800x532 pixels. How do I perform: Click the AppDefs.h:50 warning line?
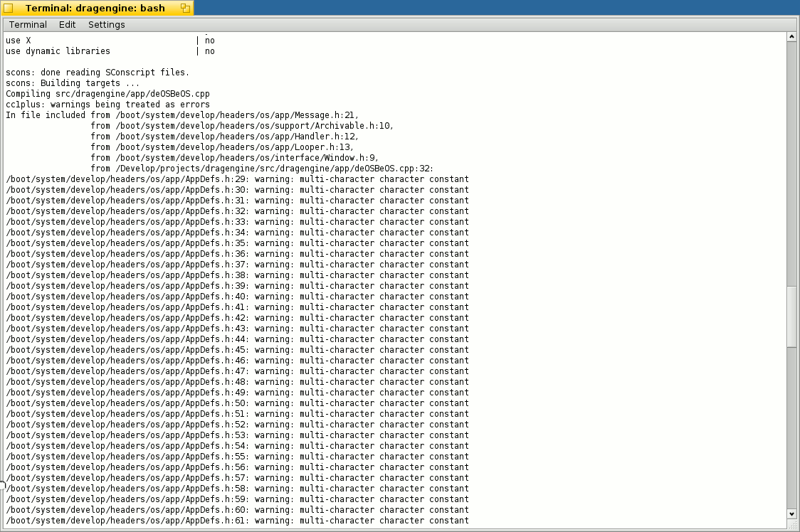(x=237, y=403)
